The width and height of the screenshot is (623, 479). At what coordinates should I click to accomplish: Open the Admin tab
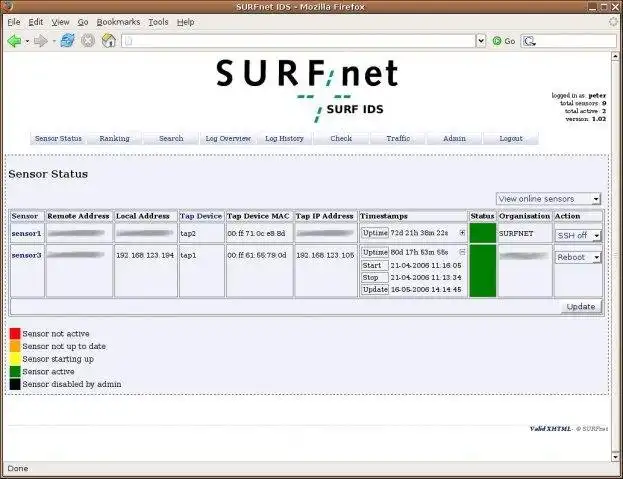(x=454, y=139)
